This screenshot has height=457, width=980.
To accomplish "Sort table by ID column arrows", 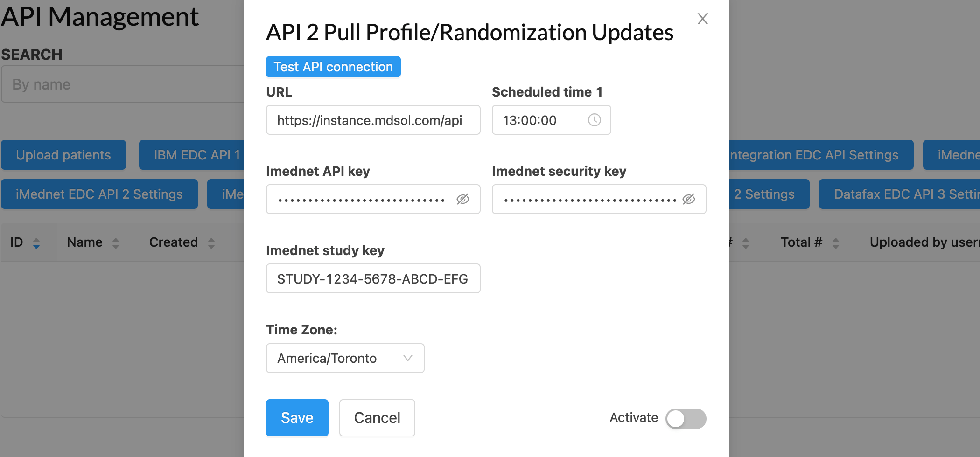I will pos(36,243).
